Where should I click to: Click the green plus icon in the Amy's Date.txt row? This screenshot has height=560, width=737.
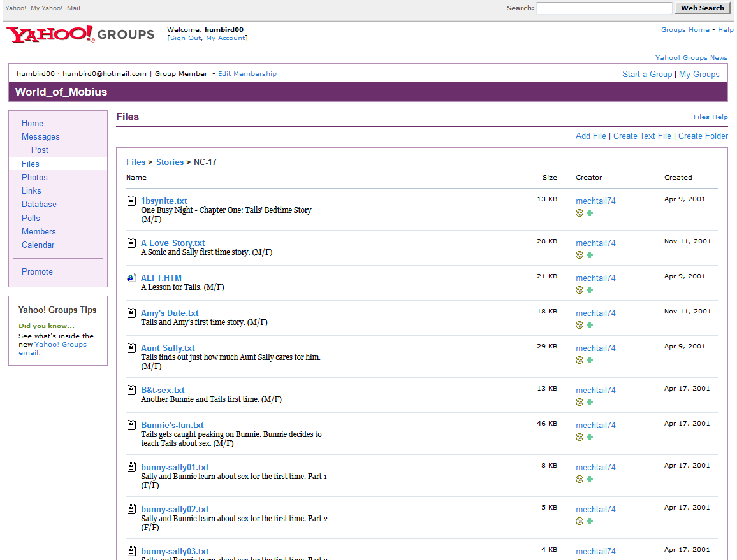[x=590, y=325]
